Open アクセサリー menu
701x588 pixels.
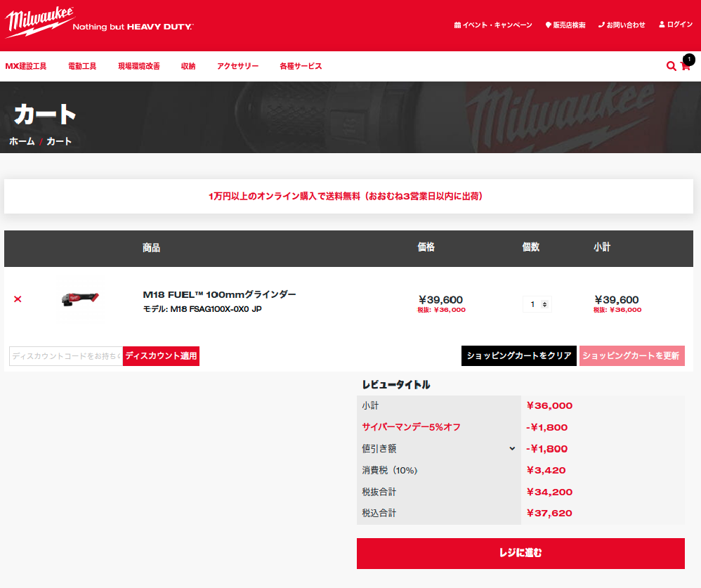pyautogui.click(x=238, y=66)
